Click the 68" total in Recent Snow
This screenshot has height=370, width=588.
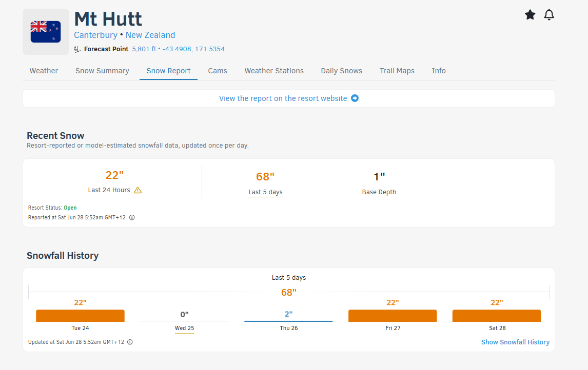[x=265, y=177]
